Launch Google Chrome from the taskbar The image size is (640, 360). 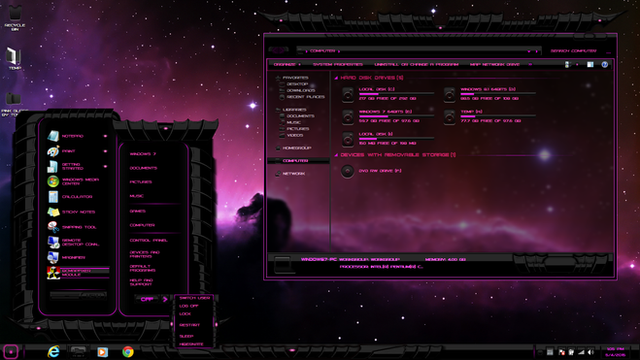click(x=128, y=351)
